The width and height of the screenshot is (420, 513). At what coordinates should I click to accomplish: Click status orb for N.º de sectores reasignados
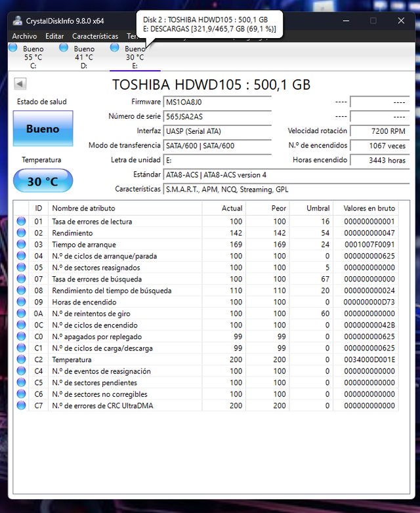pos(21,267)
